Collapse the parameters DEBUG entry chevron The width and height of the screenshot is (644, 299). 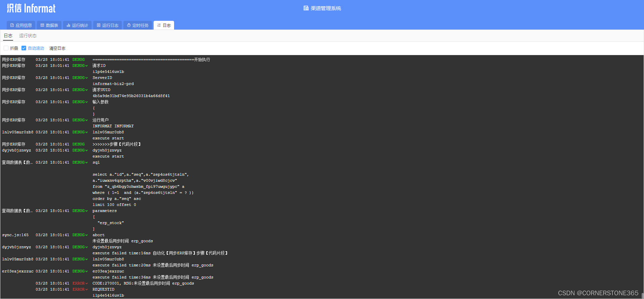click(87, 211)
